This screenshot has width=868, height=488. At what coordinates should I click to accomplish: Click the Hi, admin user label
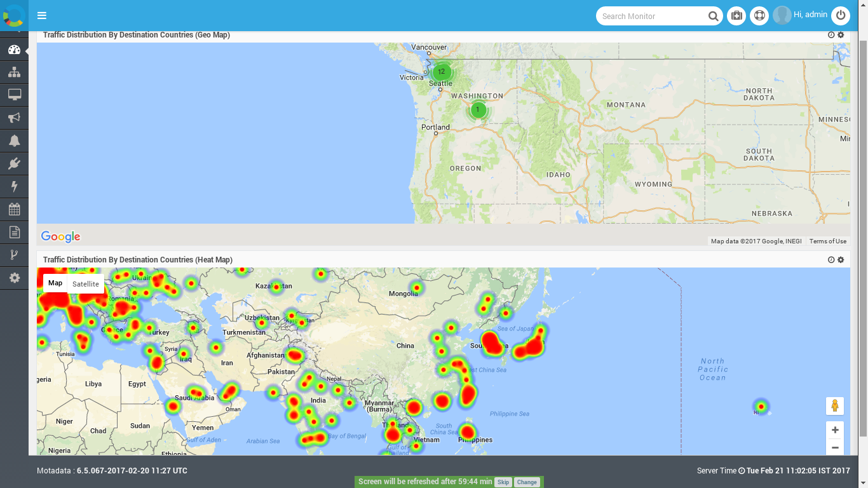coord(810,15)
